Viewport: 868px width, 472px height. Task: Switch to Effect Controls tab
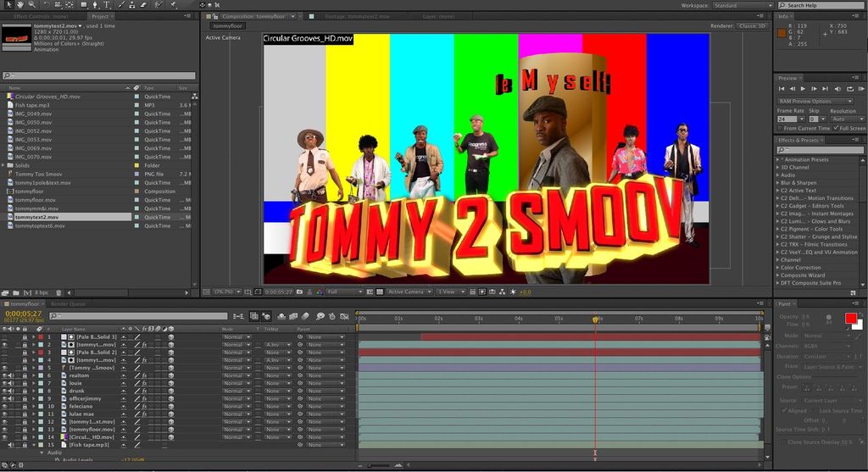point(41,17)
